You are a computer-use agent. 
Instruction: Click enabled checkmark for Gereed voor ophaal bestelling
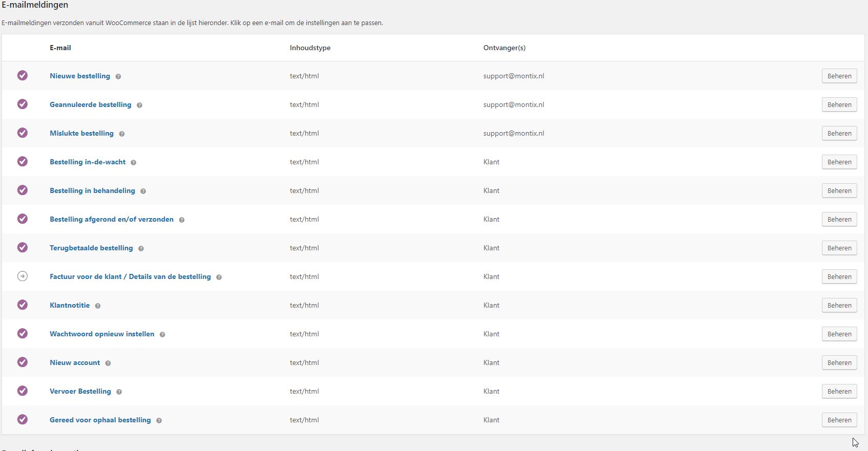(23, 420)
